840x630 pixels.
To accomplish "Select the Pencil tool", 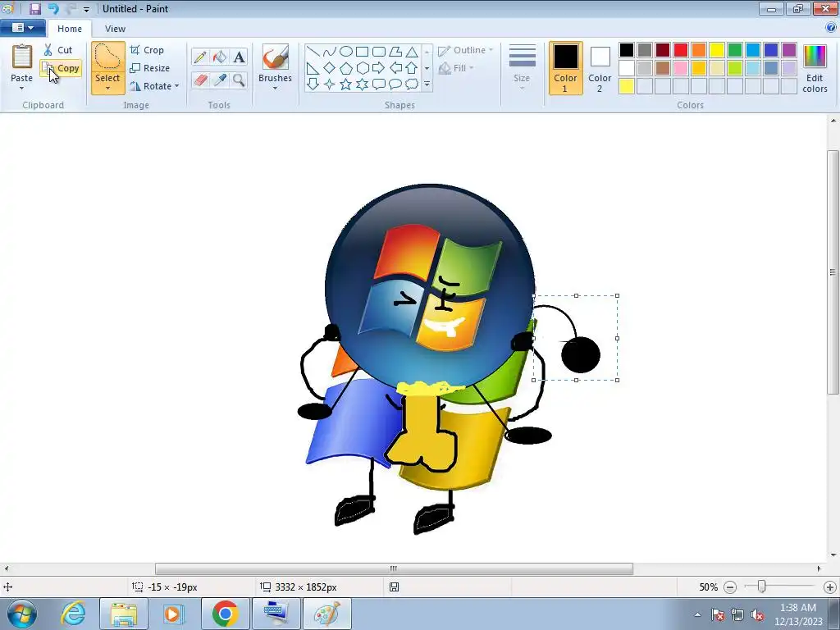I will pos(200,57).
